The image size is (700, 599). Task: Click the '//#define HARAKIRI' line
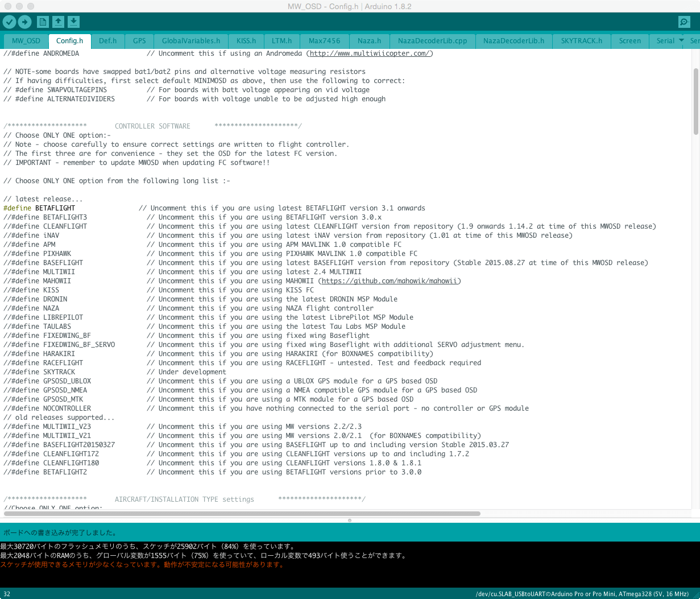pos(218,354)
